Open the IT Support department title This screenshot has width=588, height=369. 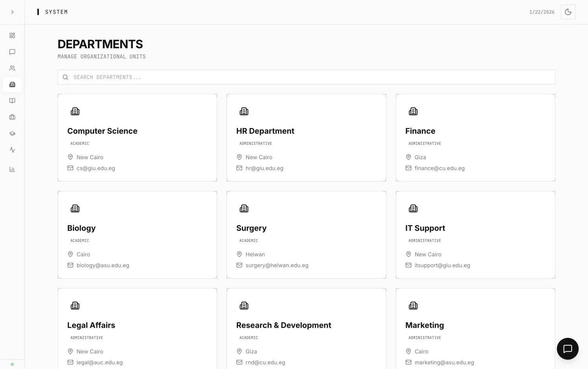[x=425, y=228]
